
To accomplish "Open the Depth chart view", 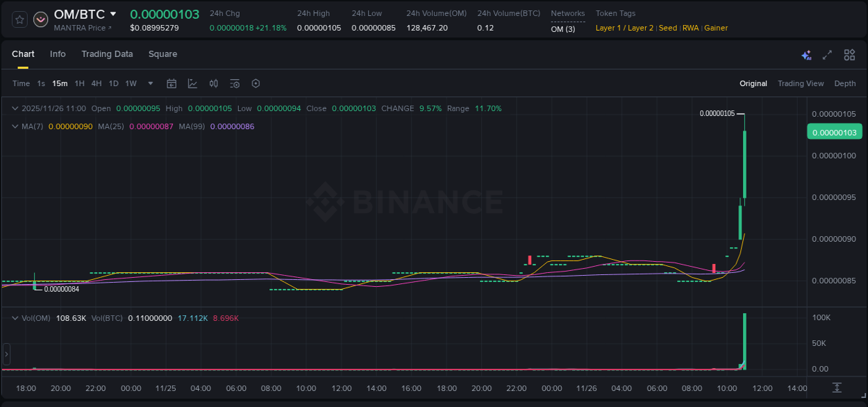I will pos(845,83).
